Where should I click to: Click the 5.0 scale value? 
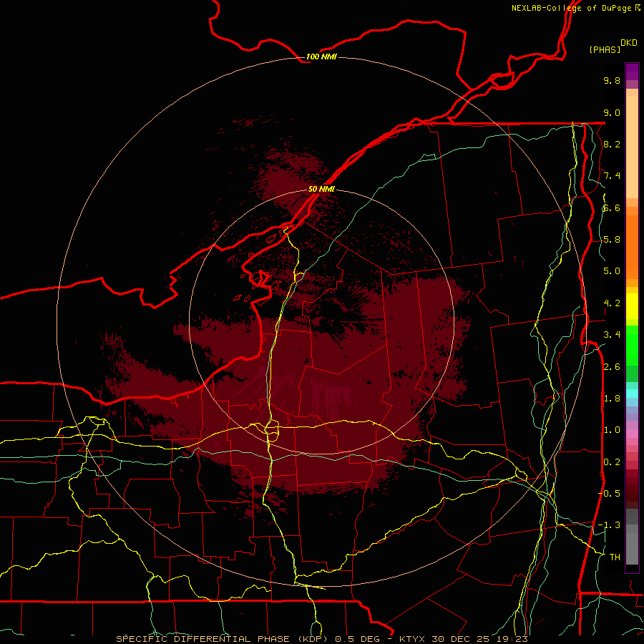[612, 271]
